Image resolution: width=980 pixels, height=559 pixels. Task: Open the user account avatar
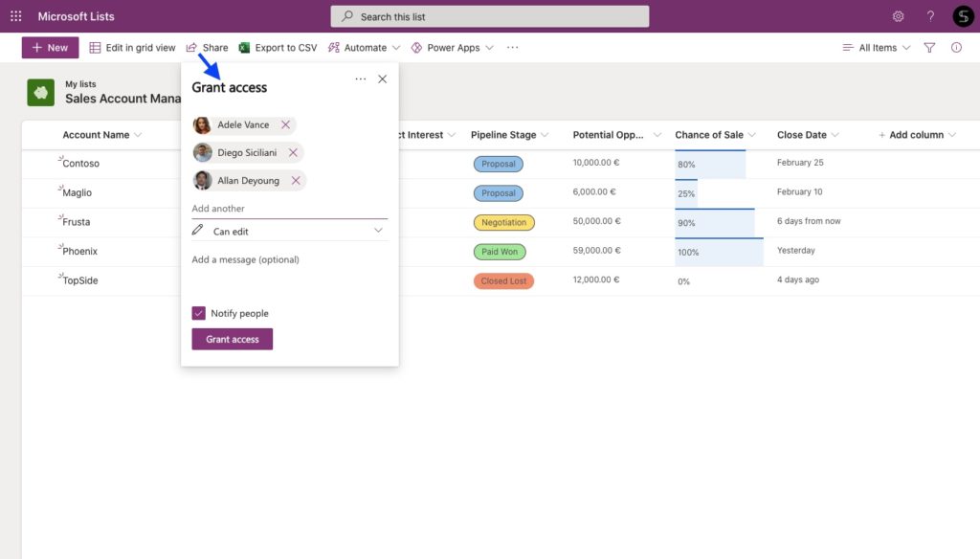pos(963,16)
